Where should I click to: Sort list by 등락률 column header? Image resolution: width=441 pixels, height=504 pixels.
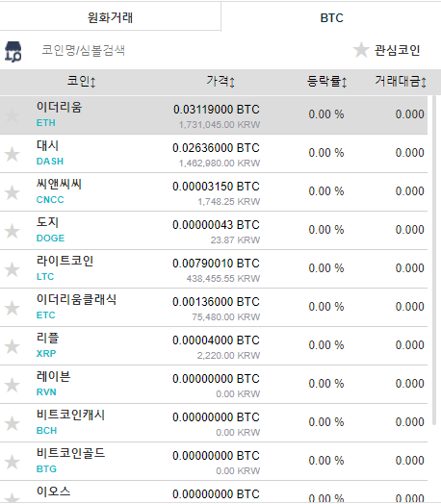326,81
